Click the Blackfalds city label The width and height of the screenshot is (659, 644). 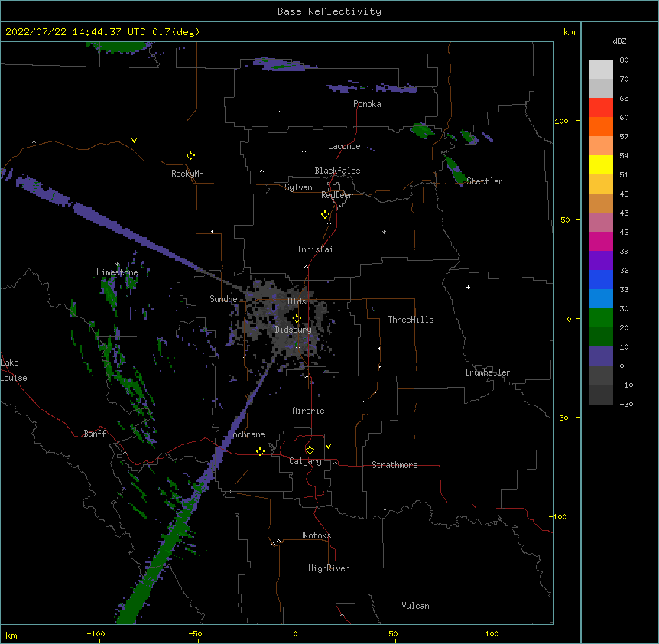tap(337, 171)
